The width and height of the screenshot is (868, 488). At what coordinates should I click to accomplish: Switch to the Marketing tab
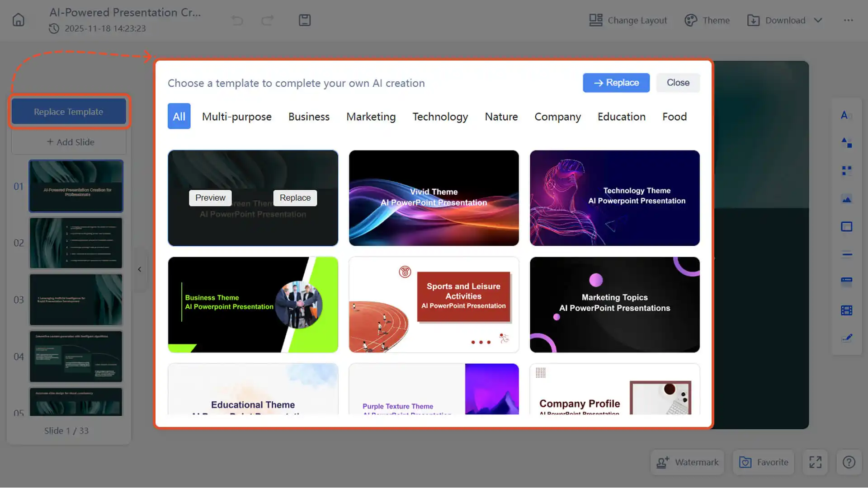(x=371, y=117)
